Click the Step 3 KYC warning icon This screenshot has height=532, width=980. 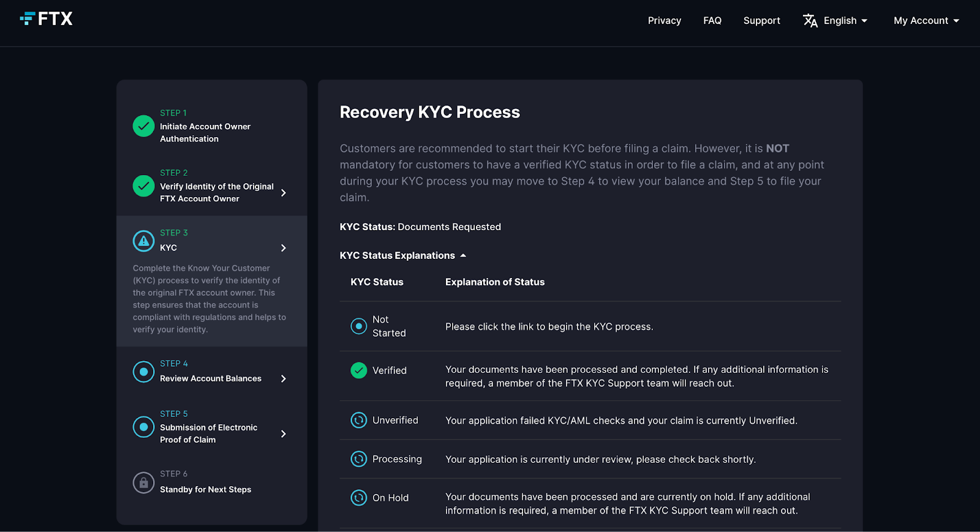click(x=143, y=241)
